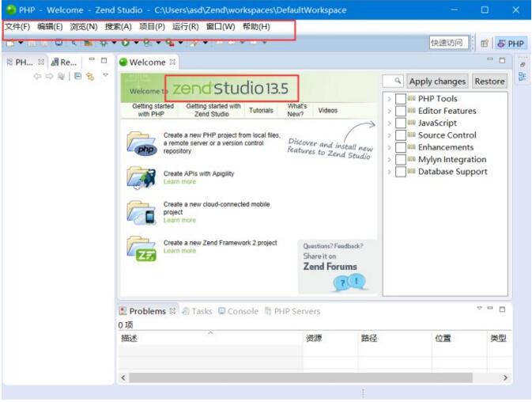Expand the Enhancements tree node
This screenshot has height=402, width=532.
coord(389,148)
